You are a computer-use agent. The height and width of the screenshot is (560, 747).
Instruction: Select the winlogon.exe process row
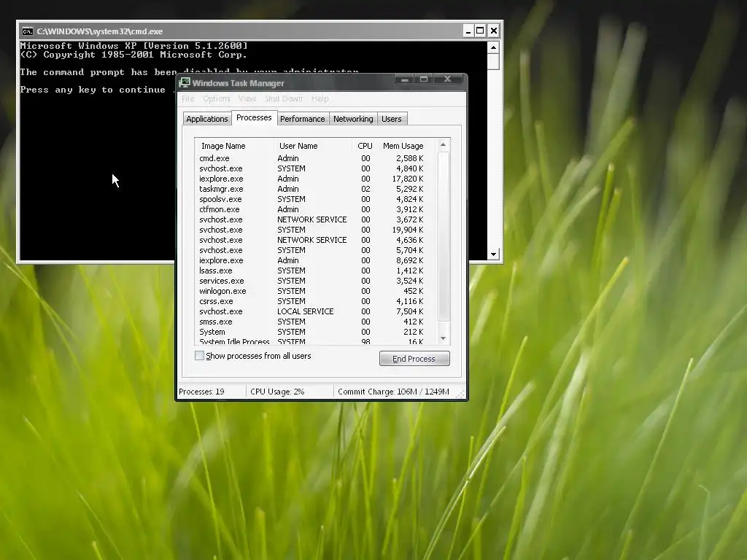click(x=315, y=291)
